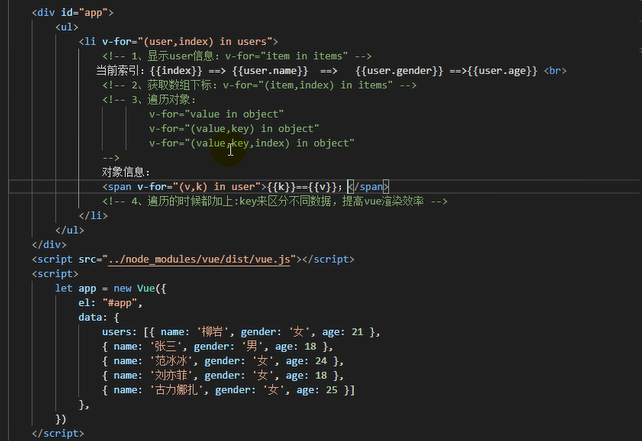Click age 18 in the 刘亦菲 row

pos(321,375)
